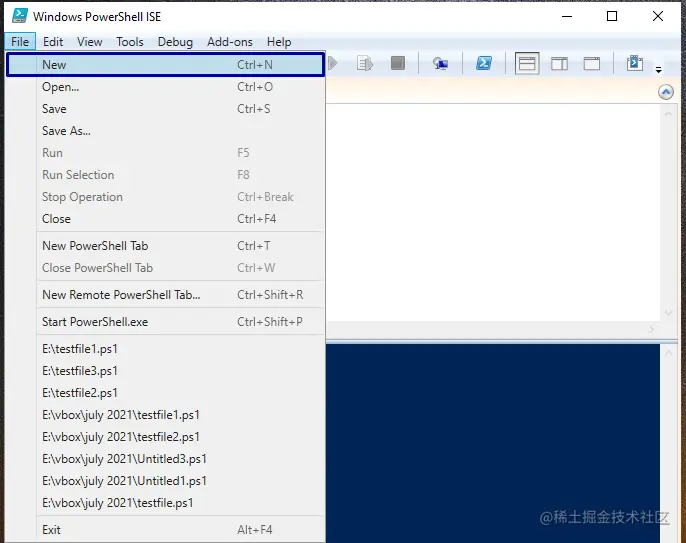Choose Open... from the File menu
Screen dimensions: 686x543
[x=166, y=87]
